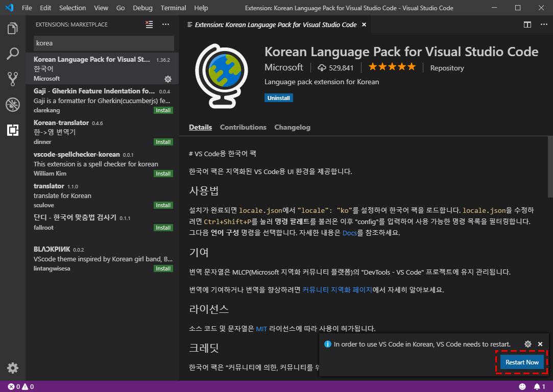
Task: Open notifications bell in status bar
Action: tap(539, 387)
